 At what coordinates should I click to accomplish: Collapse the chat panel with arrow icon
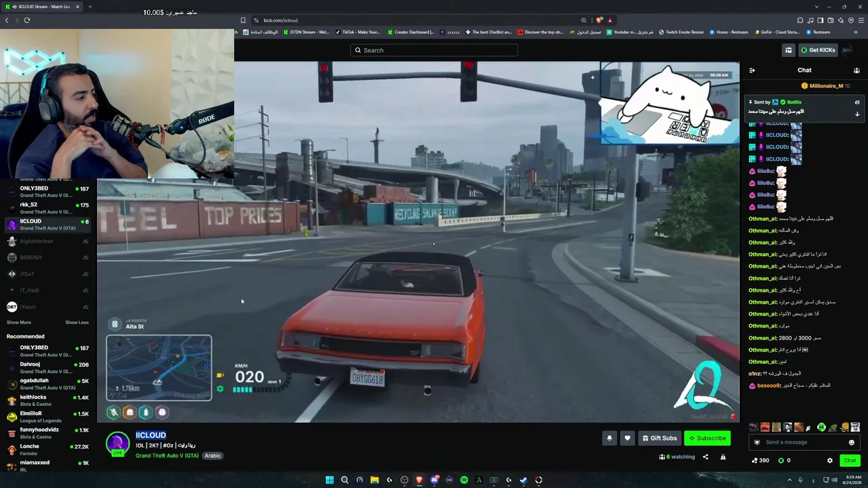pos(752,70)
